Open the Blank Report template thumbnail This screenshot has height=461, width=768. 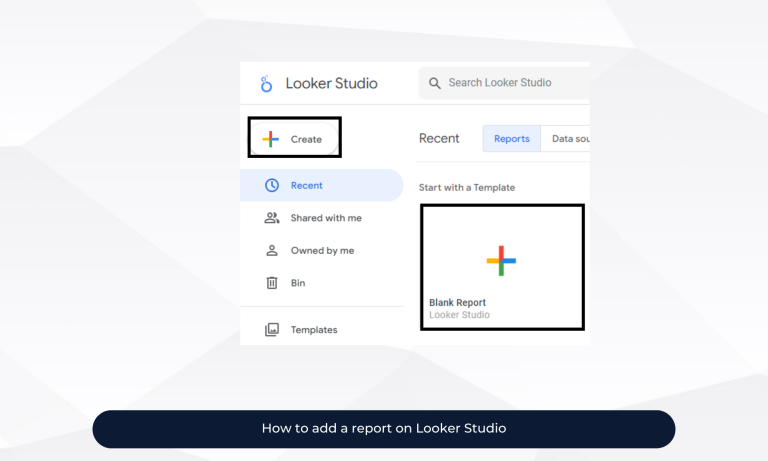(x=501, y=262)
